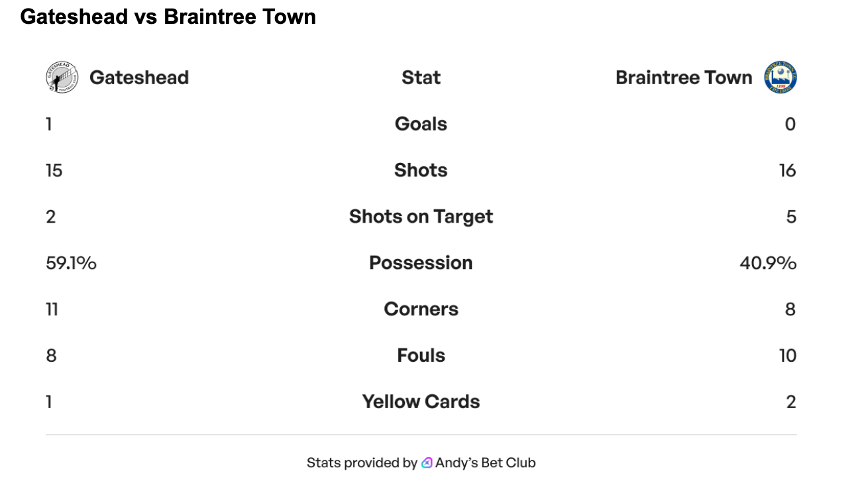
Task: Select the Braintree Town team name in header
Action: coord(684,78)
